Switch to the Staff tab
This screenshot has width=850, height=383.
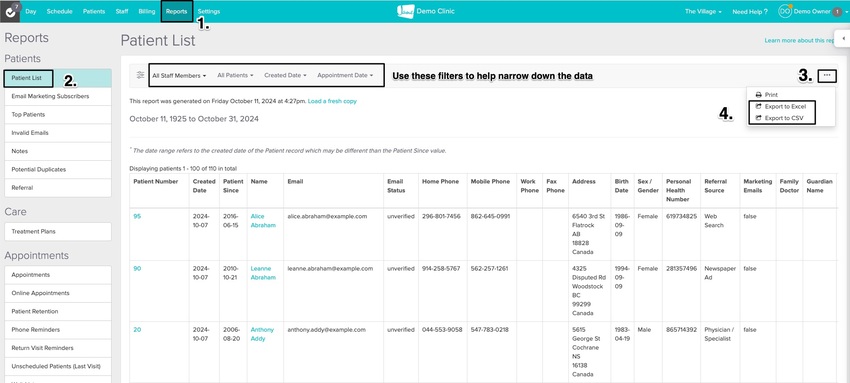coord(121,11)
